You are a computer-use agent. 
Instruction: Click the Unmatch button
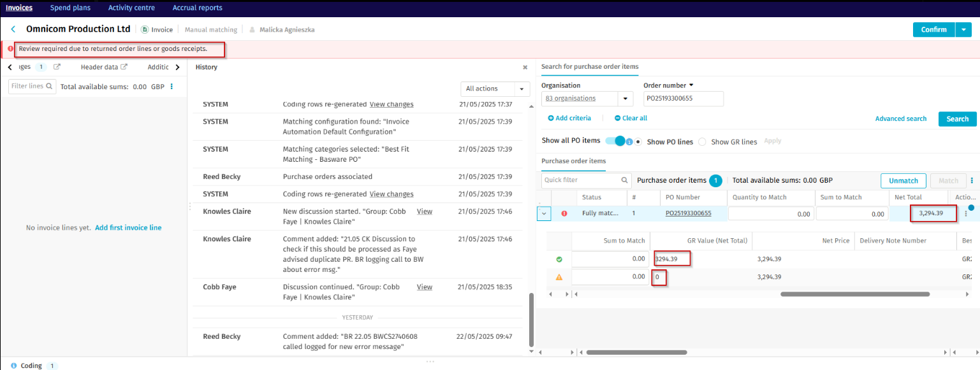click(x=903, y=181)
